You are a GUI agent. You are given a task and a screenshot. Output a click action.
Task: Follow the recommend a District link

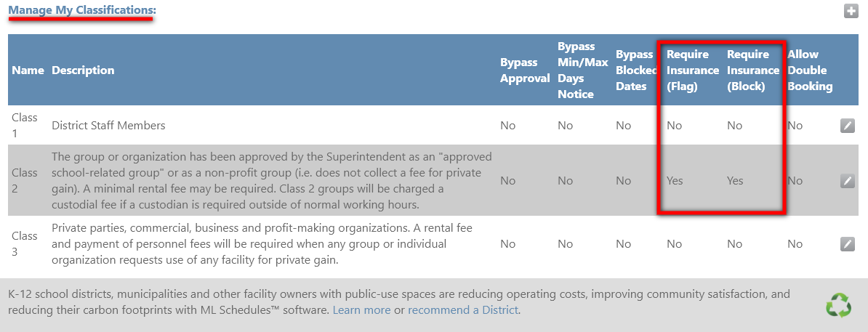pos(463,310)
